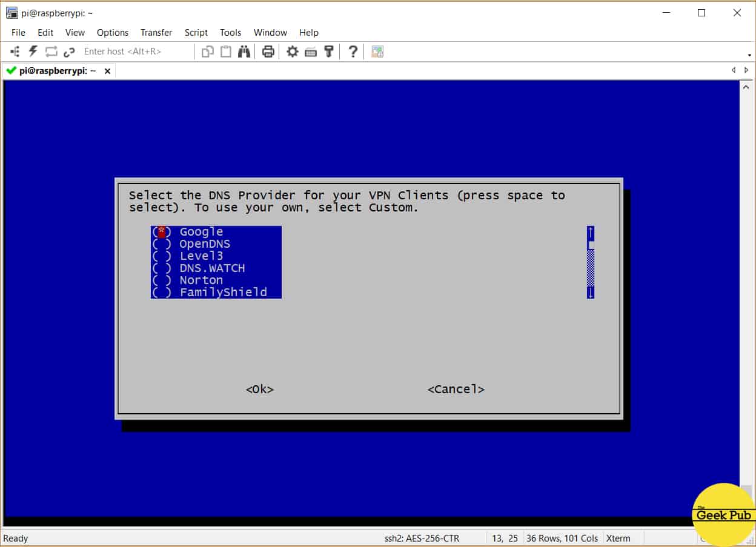Click the Print icon in toolbar
The height and width of the screenshot is (547, 756).
click(x=268, y=51)
